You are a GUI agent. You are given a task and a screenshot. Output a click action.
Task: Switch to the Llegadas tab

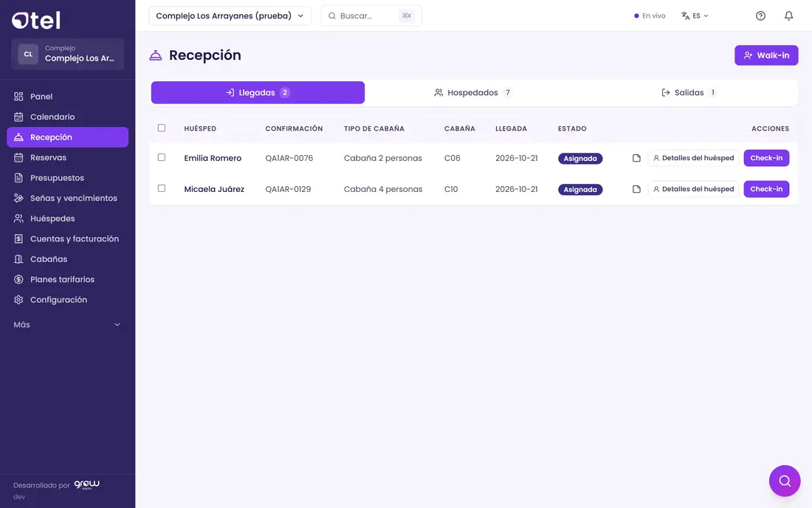click(258, 93)
